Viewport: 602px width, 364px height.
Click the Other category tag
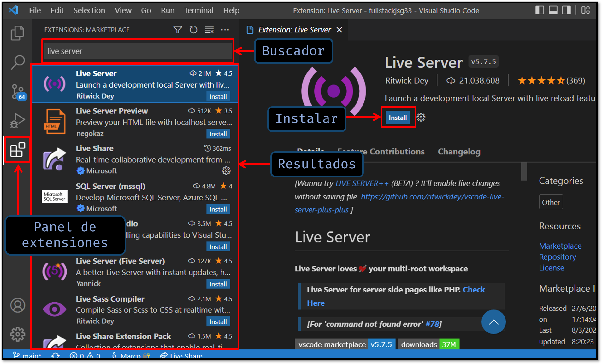tap(551, 202)
